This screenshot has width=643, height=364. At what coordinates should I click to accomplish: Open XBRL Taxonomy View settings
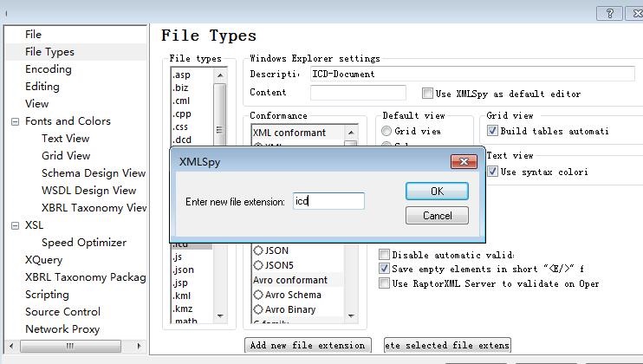[x=94, y=208]
